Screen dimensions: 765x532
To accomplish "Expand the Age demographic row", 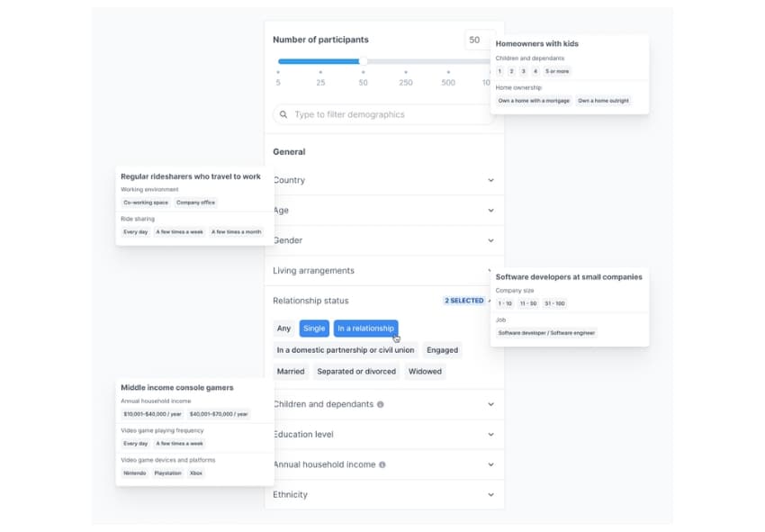I will (x=490, y=211).
